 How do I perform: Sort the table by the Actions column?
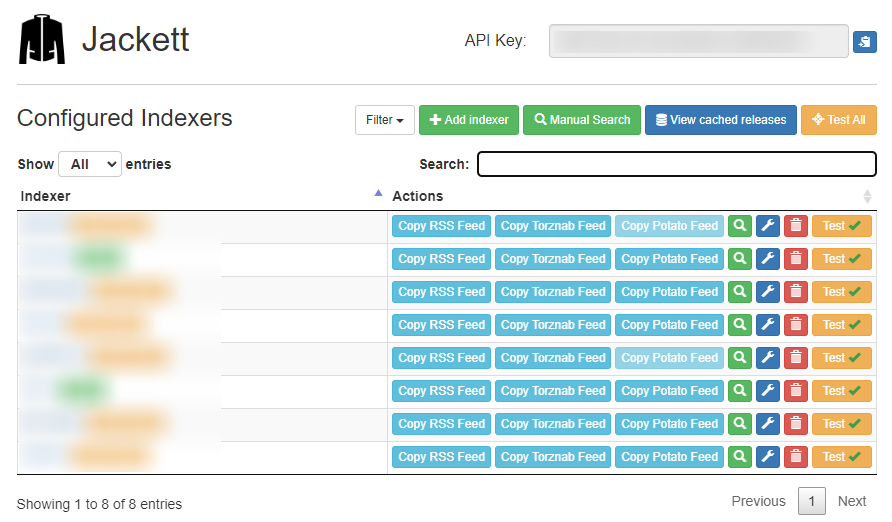click(632, 196)
